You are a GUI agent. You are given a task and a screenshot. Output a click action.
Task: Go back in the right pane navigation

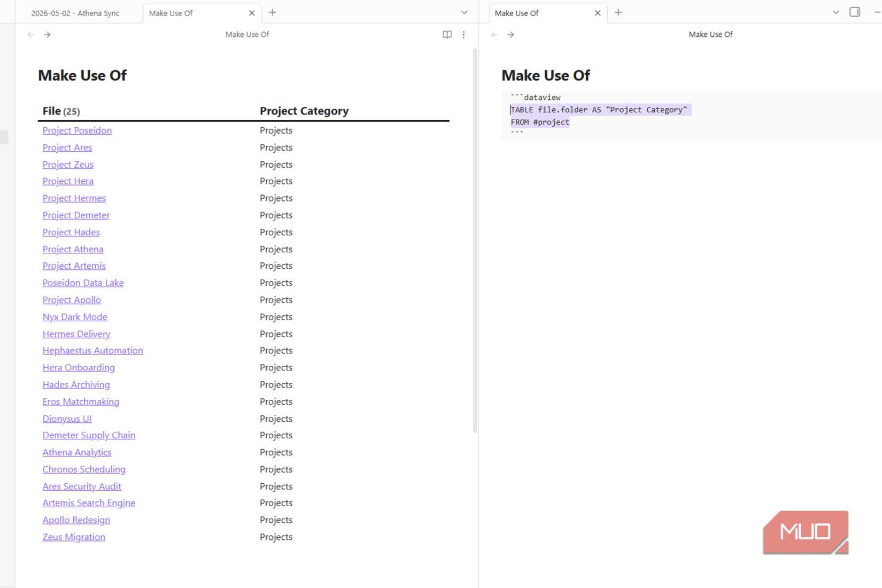coord(494,35)
